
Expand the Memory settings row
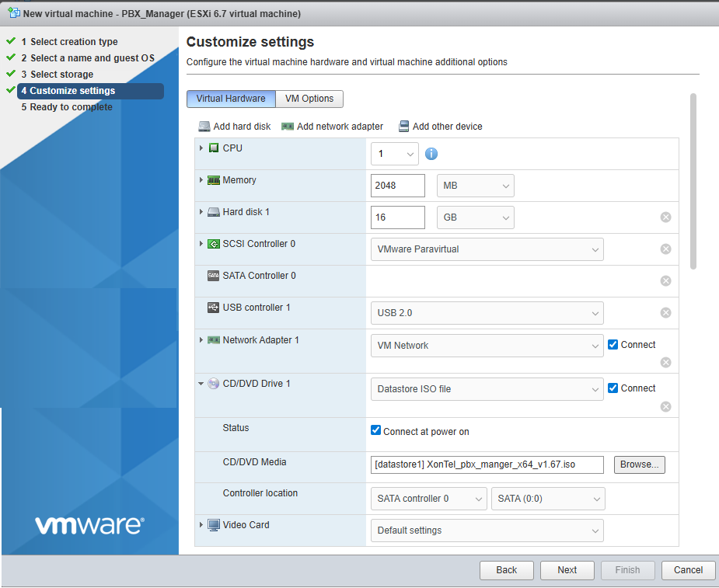point(201,180)
